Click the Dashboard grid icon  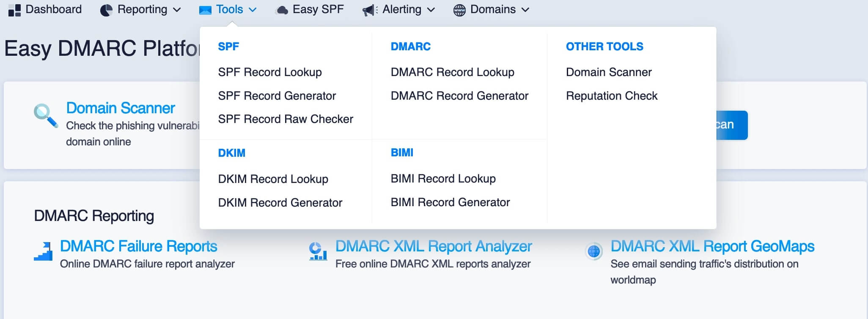(14, 10)
